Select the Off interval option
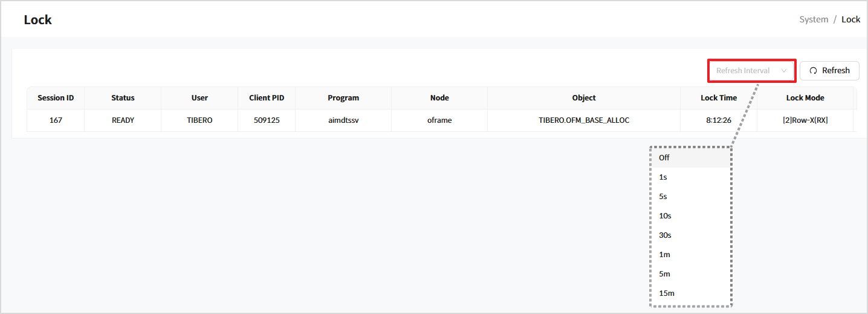This screenshot has height=314, width=868. (664, 158)
